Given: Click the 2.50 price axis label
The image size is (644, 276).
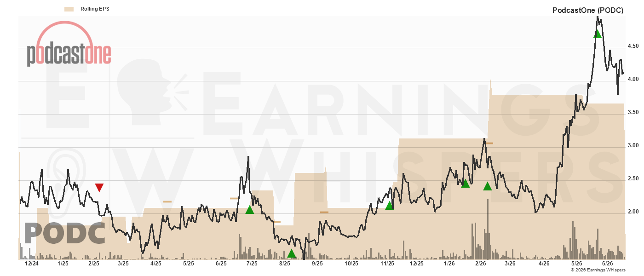Looking at the screenshot, I should pyautogui.click(x=633, y=178).
